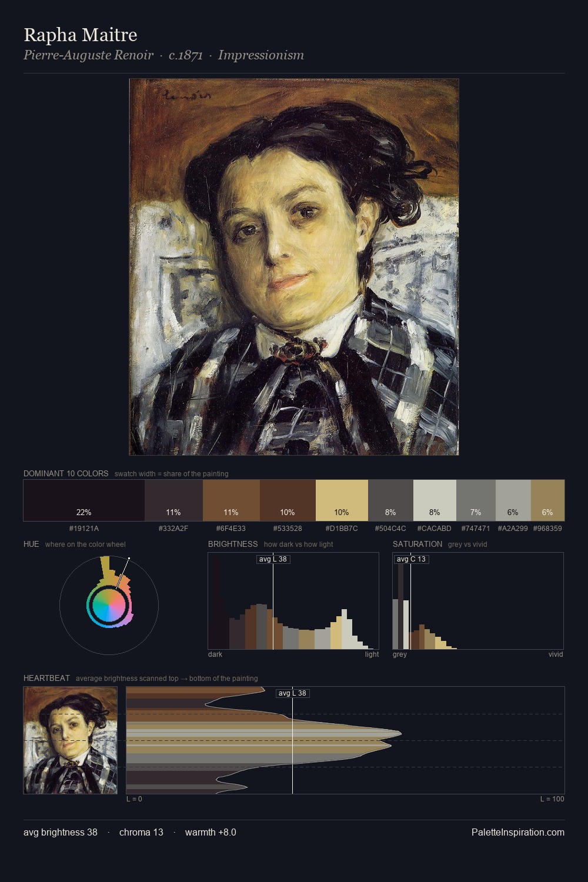Viewport: 588px width, 882px height.
Task: Click the 'avg L 38' label in heartbeat chart
Action: (x=293, y=693)
